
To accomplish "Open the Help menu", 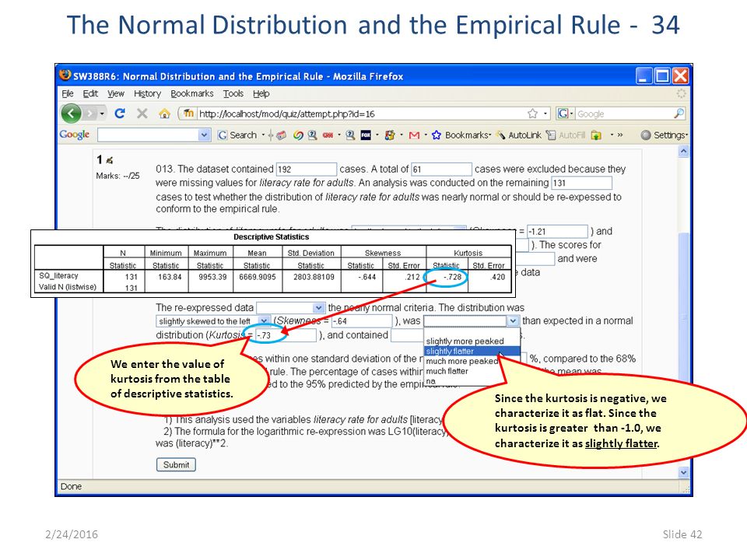I will pos(261,94).
